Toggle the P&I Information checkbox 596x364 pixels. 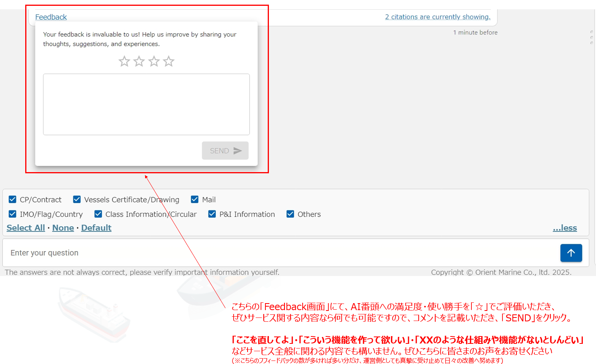[x=212, y=214]
